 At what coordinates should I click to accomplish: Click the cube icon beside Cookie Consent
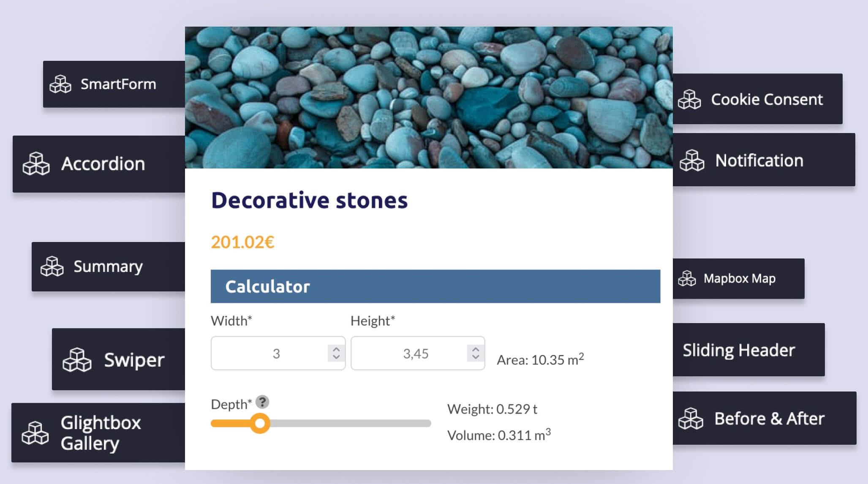tap(689, 100)
